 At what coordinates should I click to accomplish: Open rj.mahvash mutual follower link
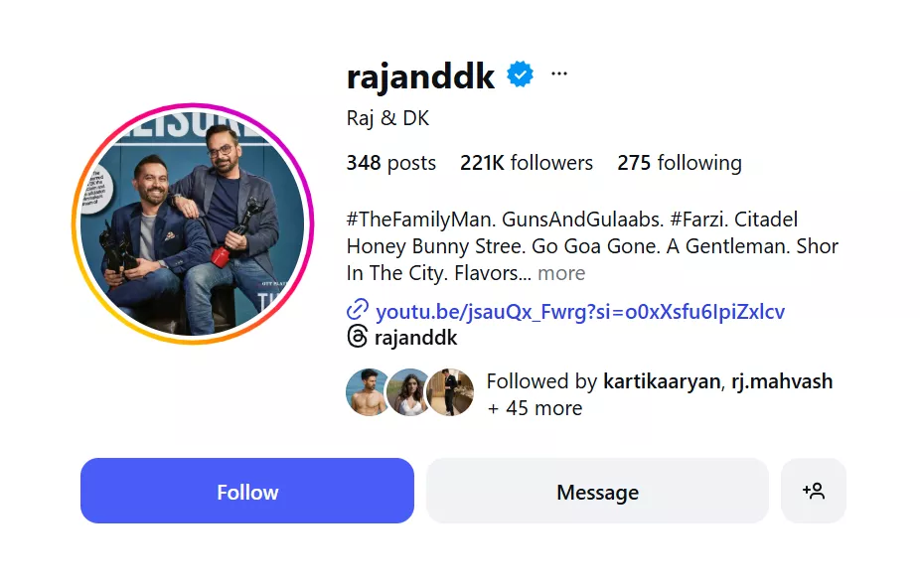782,381
